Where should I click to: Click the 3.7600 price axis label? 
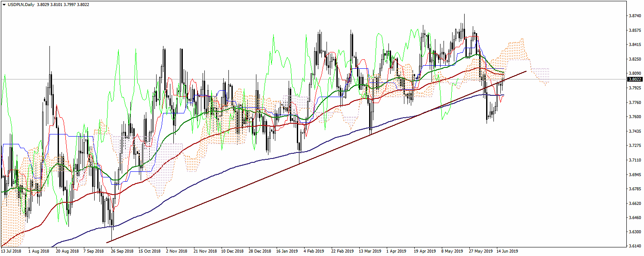coord(634,117)
